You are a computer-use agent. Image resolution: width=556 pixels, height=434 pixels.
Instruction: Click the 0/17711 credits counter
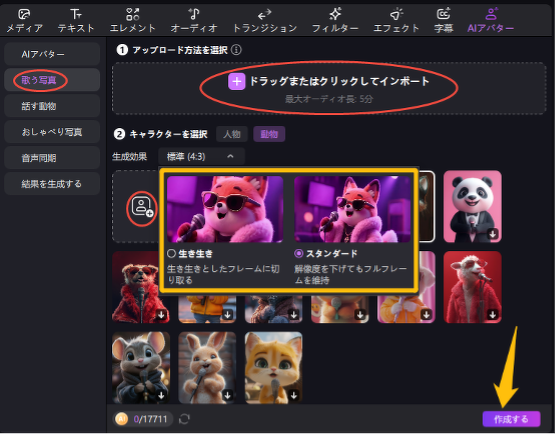[x=150, y=419]
